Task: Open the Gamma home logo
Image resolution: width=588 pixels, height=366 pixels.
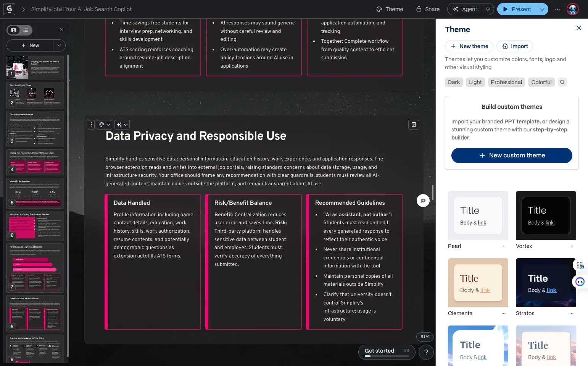Action: [x=9, y=9]
